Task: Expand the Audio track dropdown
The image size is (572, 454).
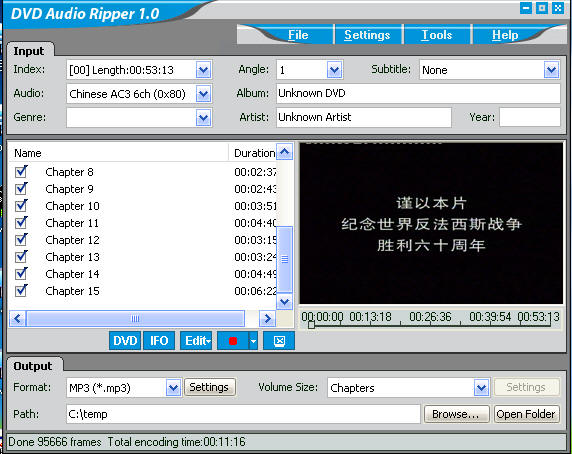Action: pyautogui.click(x=203, y=94)
